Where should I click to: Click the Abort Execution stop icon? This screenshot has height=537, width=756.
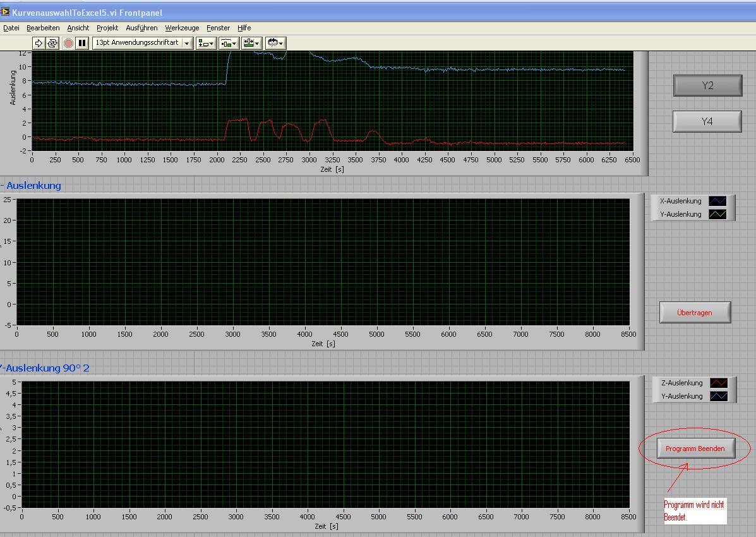tap(68, 43)
